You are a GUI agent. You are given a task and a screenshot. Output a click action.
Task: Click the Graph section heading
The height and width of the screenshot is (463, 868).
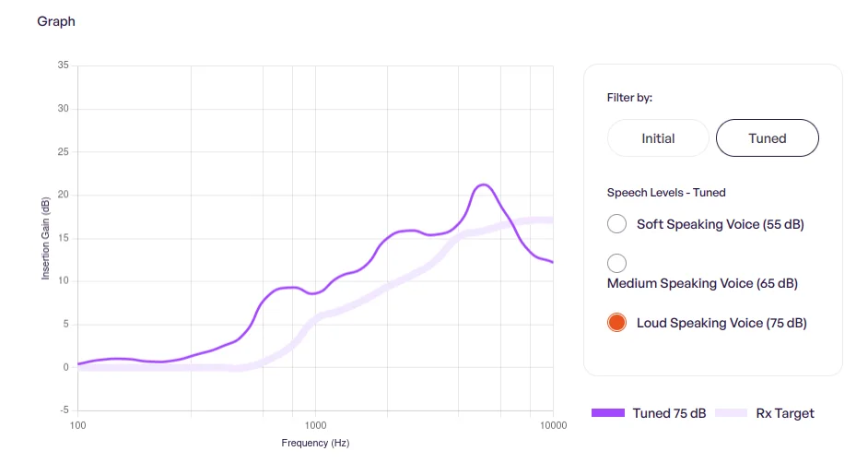(x=56, y=21)
